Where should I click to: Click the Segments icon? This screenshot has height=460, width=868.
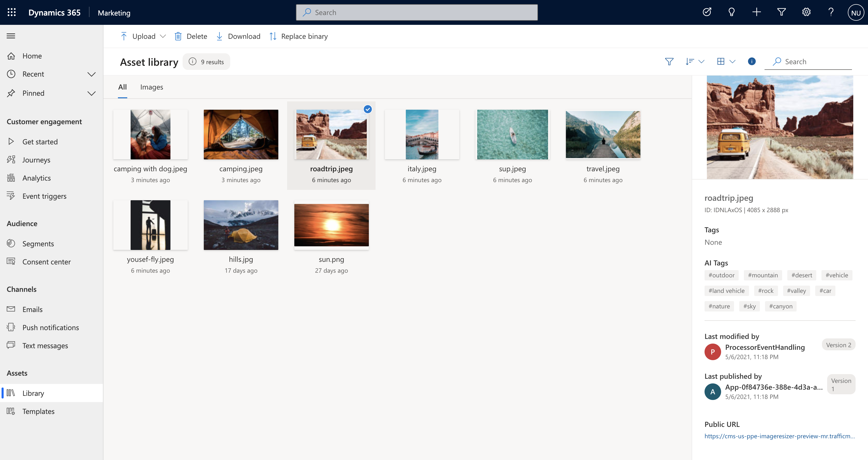[11, 243]
